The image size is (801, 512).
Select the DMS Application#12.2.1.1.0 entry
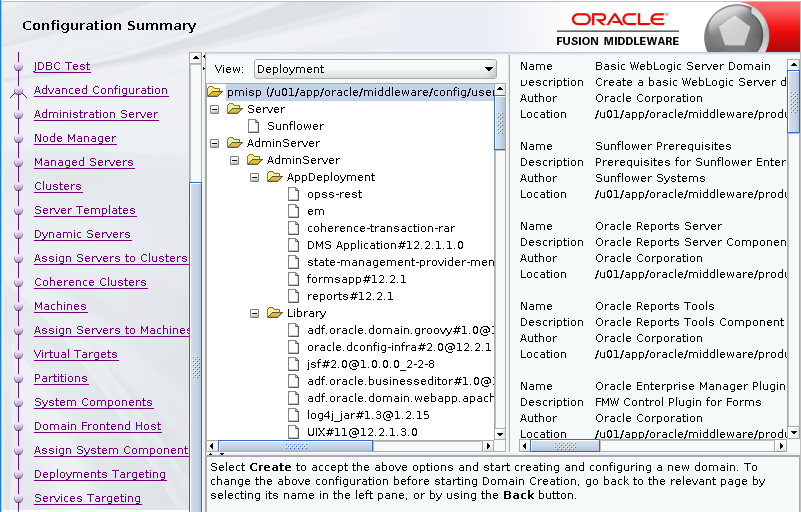384,245
